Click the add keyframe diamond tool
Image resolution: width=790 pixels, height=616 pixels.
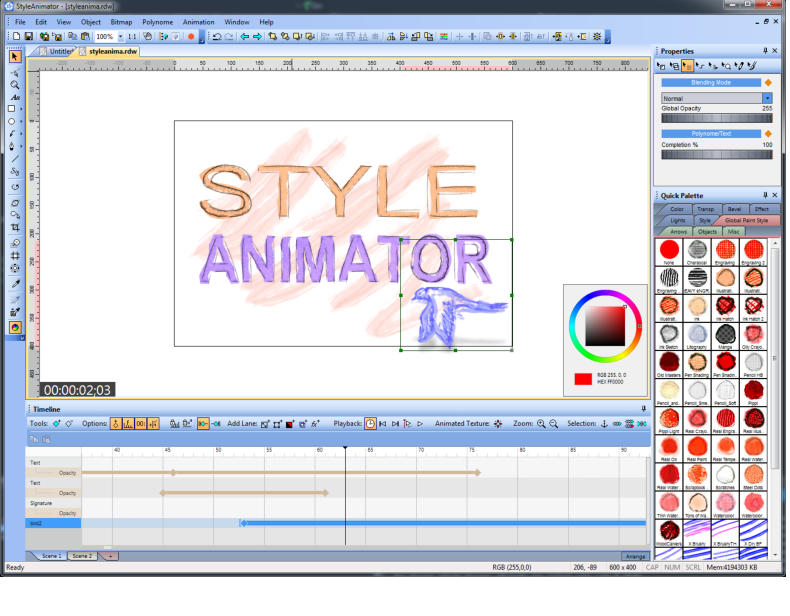pos(56,424)
